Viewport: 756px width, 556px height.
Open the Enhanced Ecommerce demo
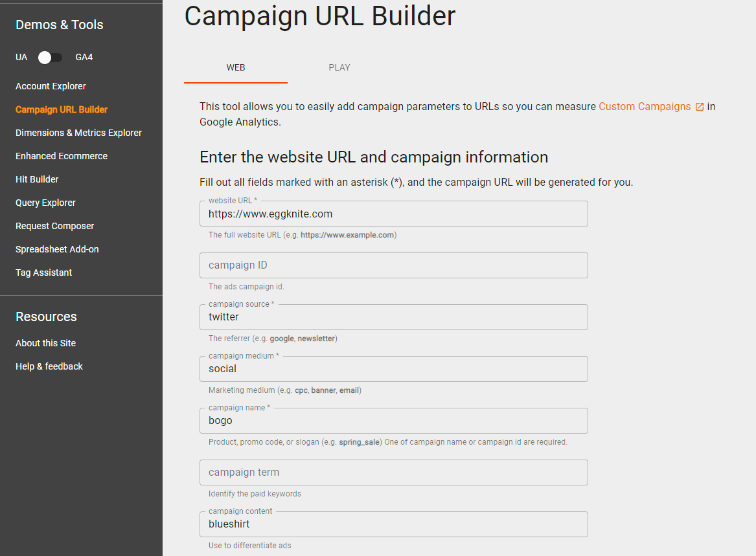62,156
